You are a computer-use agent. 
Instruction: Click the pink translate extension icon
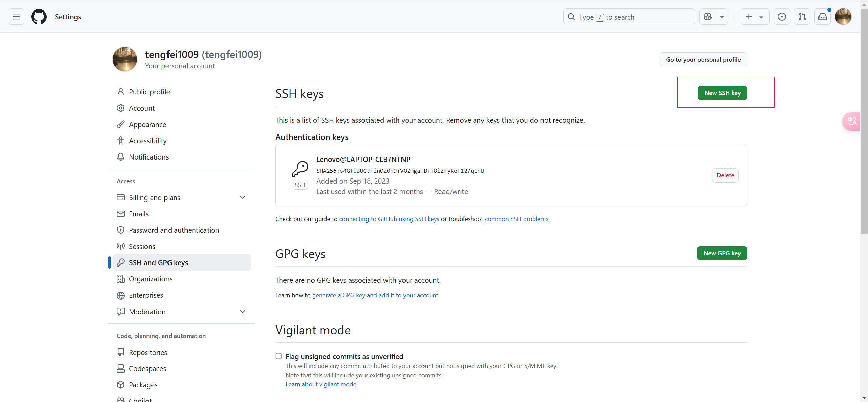pos(852,121)
